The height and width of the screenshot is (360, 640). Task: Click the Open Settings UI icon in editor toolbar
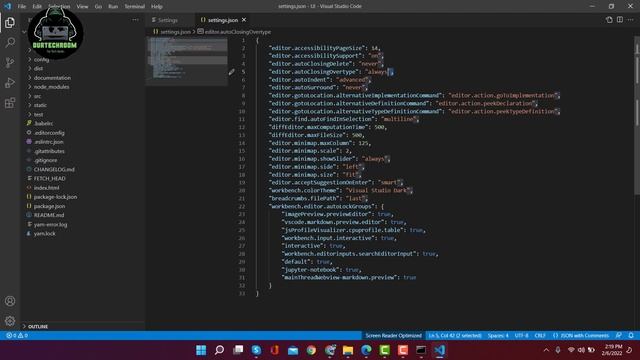[x=609, y=20]
